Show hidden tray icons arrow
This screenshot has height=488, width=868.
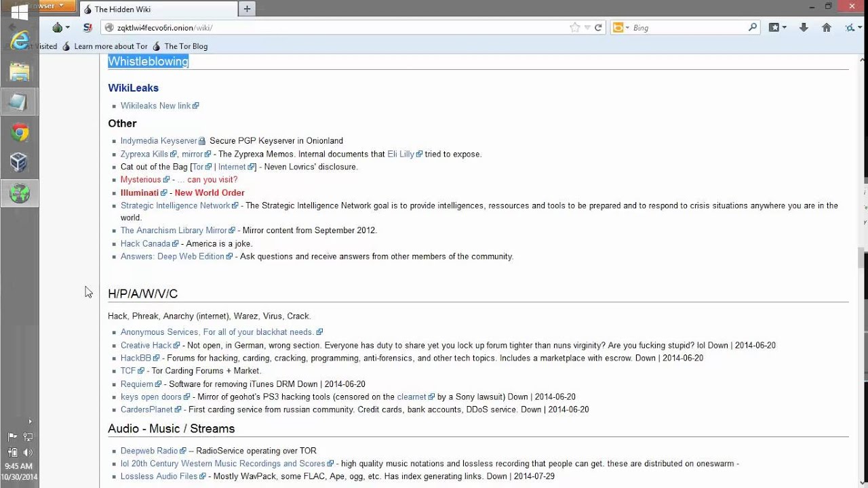29,422
